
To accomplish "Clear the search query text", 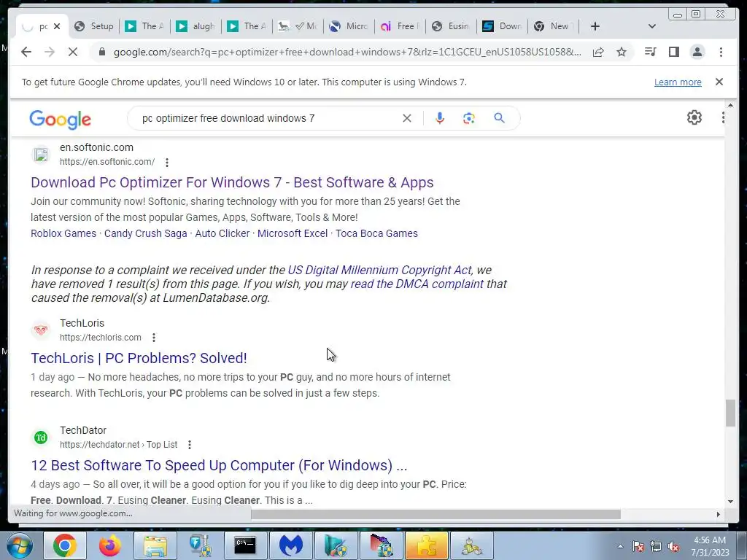I will coord(406,118).
